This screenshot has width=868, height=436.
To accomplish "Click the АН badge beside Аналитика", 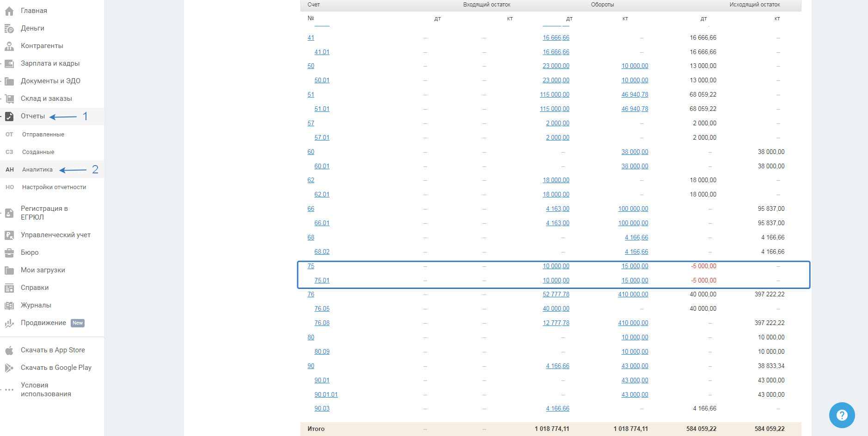I will (10, 170).
